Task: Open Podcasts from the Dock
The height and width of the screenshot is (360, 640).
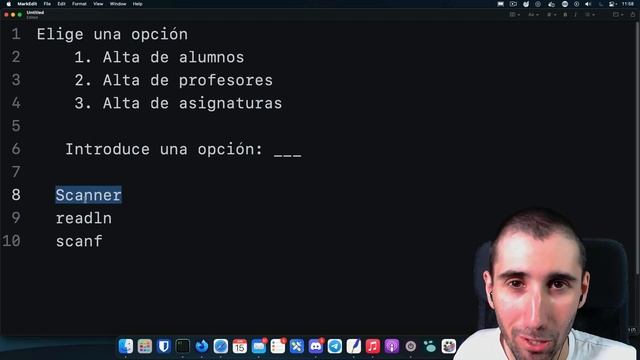Action: click(x=391, y=347)
